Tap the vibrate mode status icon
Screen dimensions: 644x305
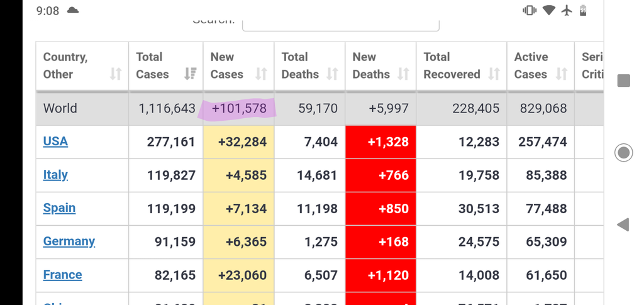pos(530,10)
